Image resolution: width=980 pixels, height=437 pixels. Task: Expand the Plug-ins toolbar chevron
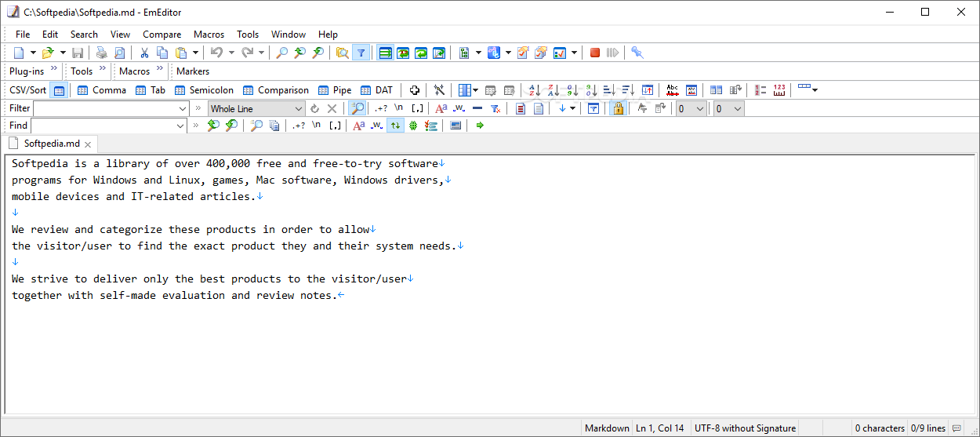54,69
